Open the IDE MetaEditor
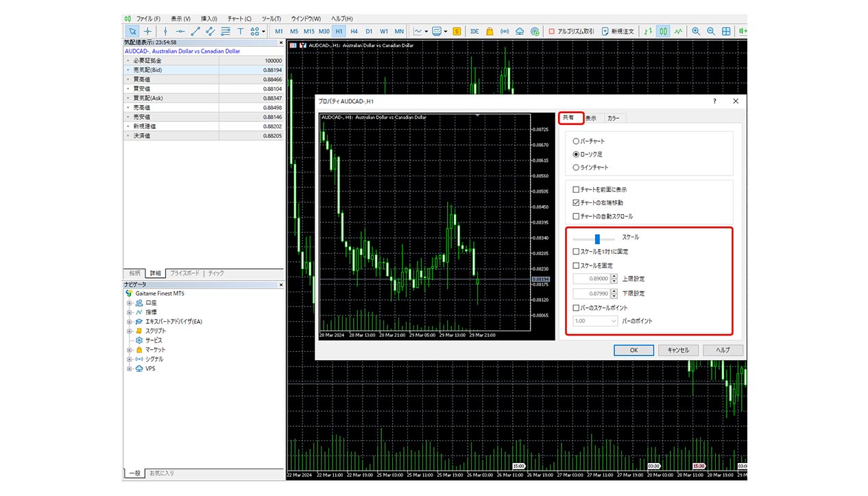 pyautogui.click(x=474, y=32)
